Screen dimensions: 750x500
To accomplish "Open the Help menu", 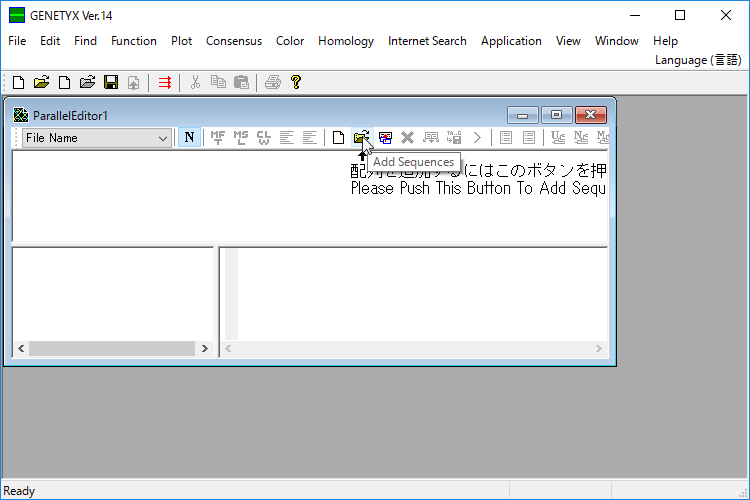I will 665,41.
